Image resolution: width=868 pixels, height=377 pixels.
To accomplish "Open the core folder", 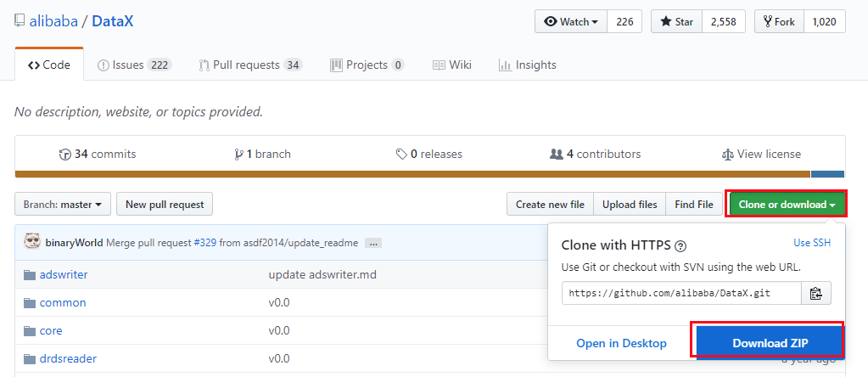I will 51,330.
